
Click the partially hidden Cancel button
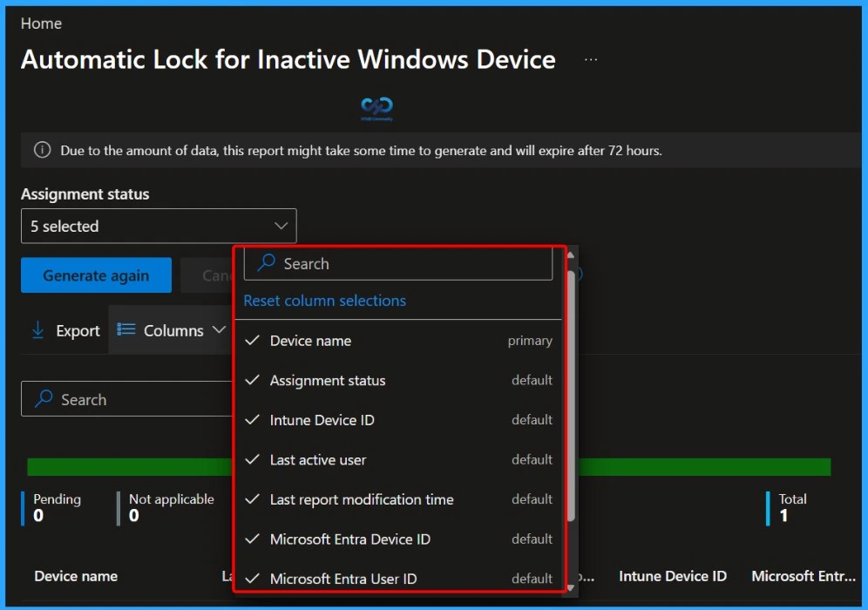[x=208, y=275]
